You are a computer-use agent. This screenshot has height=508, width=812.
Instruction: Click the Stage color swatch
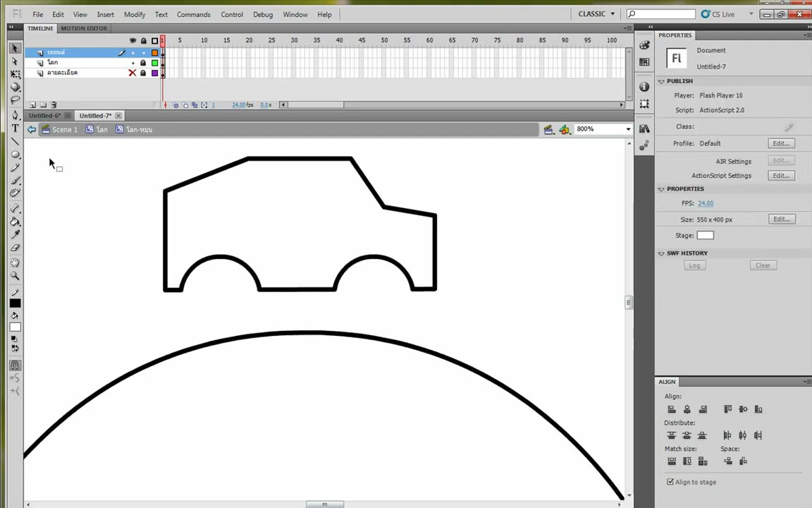pyautogui.click(x=705, y=235)
